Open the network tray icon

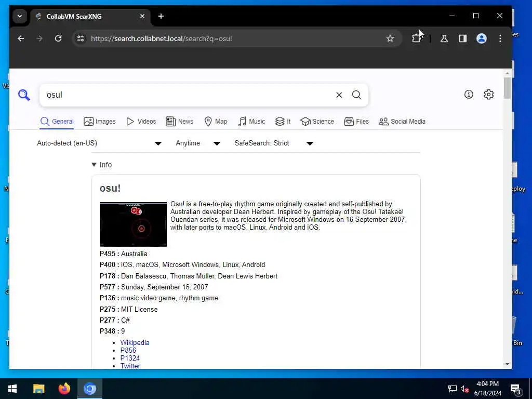[453, 389]
